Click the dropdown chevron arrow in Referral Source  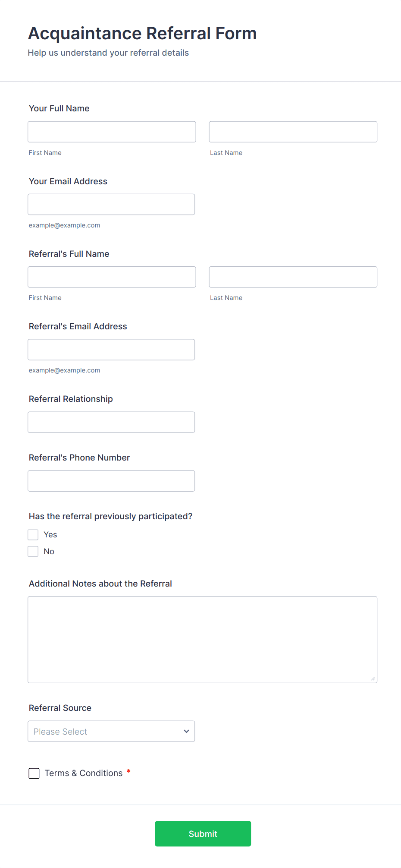coord(186,731)
